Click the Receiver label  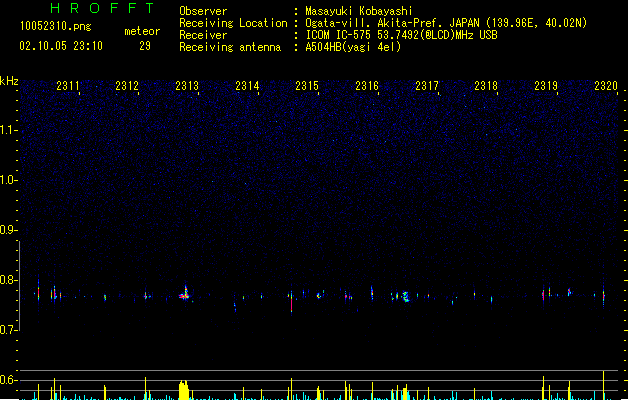tap(203, 35)
